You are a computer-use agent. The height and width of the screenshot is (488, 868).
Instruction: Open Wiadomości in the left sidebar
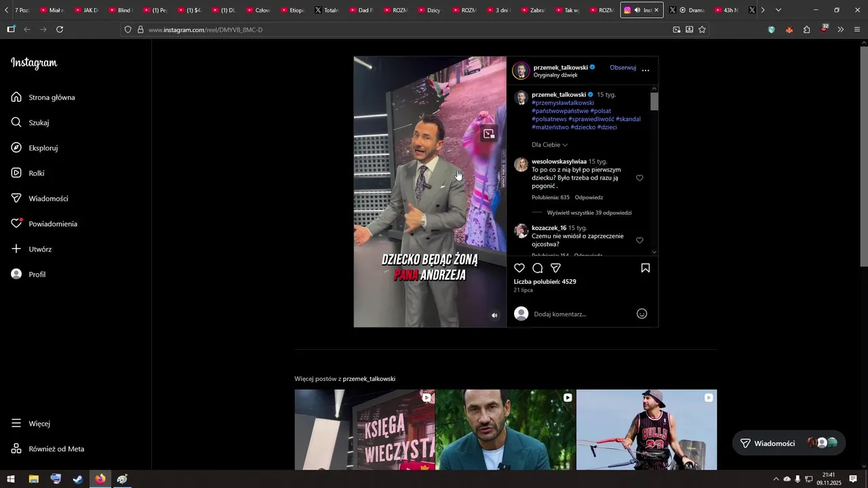[x=39, y=199]
